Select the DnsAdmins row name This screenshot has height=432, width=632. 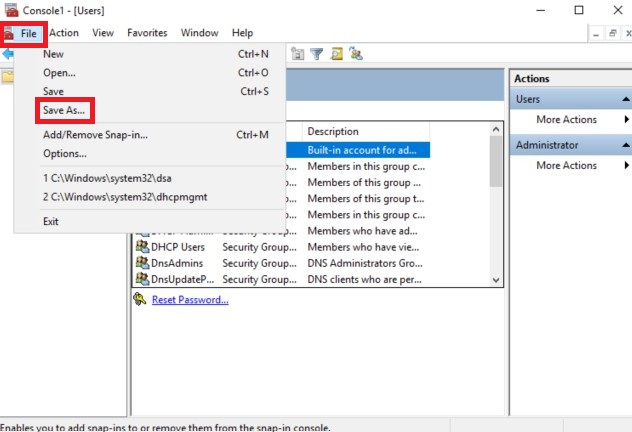click(177, 263)
